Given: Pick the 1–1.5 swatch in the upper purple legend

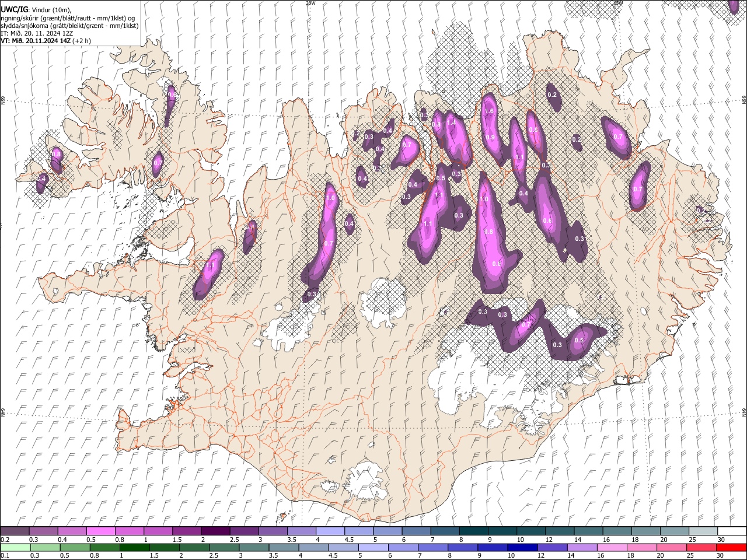Looking at the screenshot, I should click(x=158, y=531).
